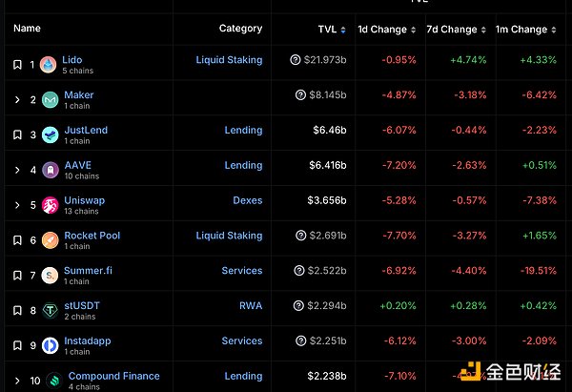This screenshot has height=392, width=572.
Task: Expand the Maker row chevron
Action: click(x=17, y=100)
